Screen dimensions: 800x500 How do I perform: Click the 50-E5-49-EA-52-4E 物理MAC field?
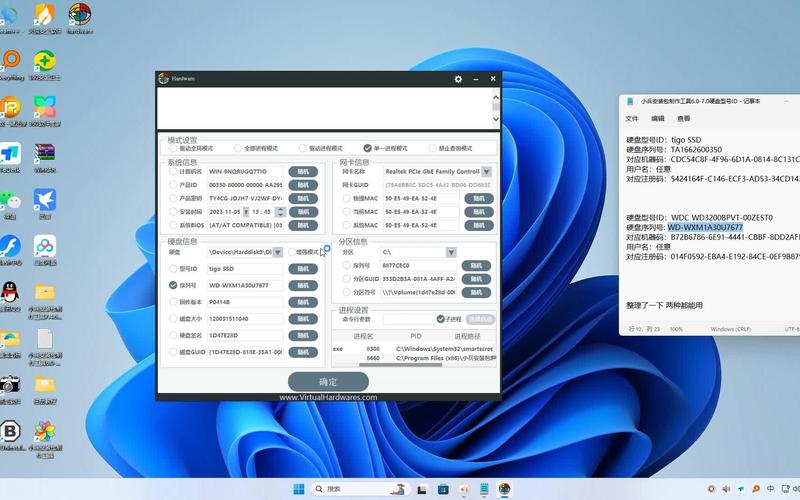(x=421, y=198)
